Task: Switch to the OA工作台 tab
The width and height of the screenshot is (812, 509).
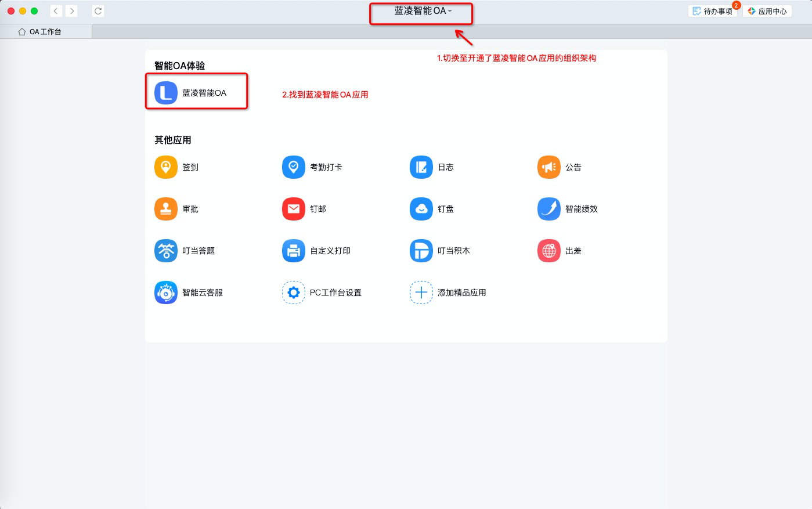Action: 46,32
